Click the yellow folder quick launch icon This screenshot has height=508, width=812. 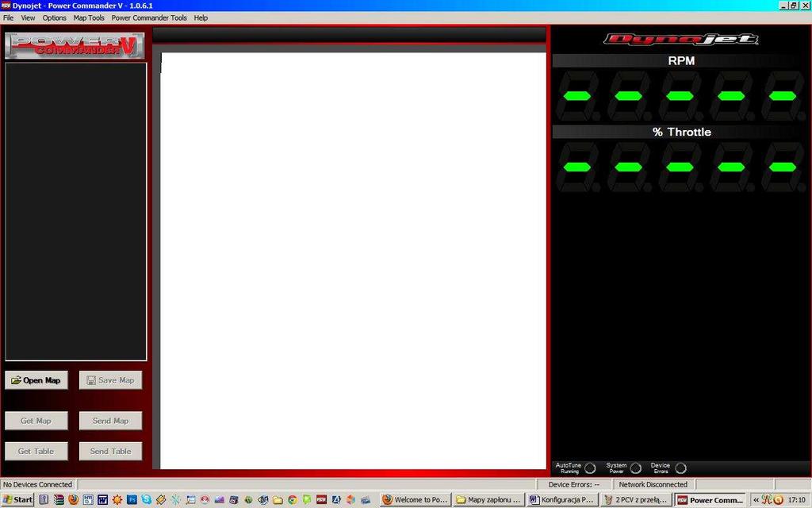278,500
